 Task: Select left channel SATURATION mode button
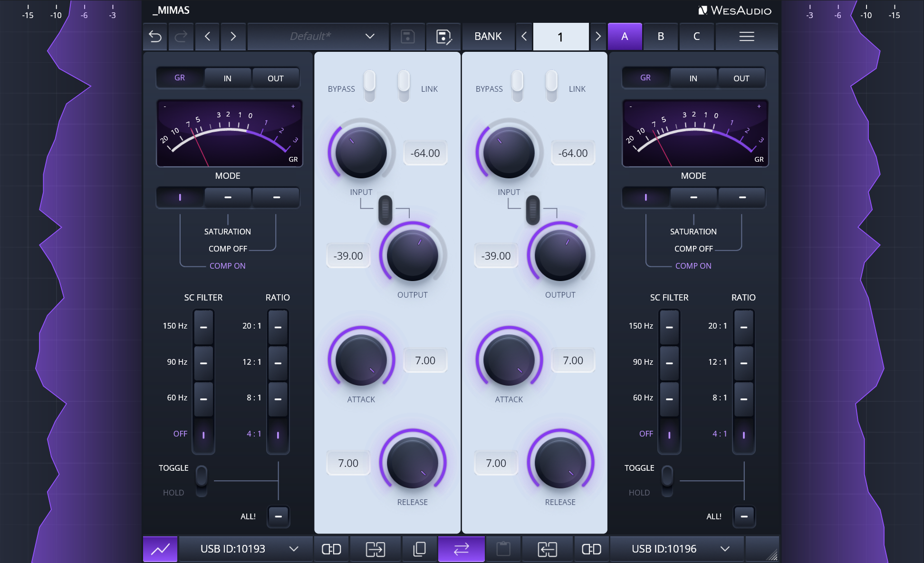[x=228, y=197]
